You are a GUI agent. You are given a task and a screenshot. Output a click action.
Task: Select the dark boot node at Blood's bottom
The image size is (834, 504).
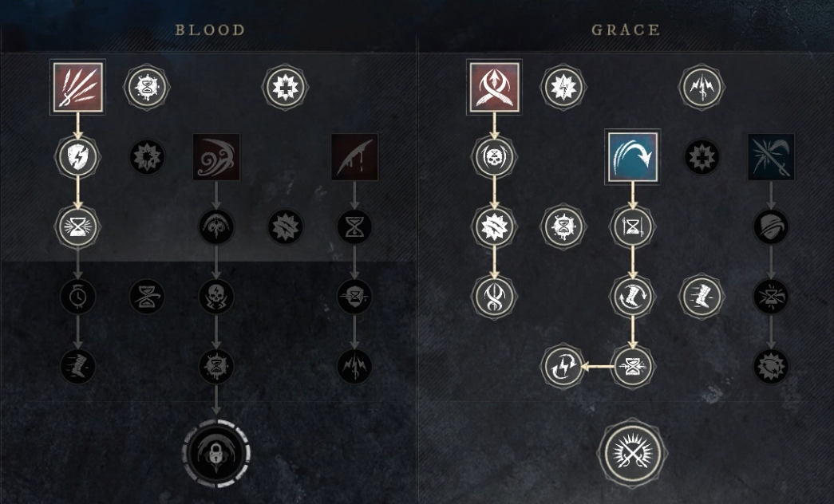pyautogui.click(x=77, y=366)
